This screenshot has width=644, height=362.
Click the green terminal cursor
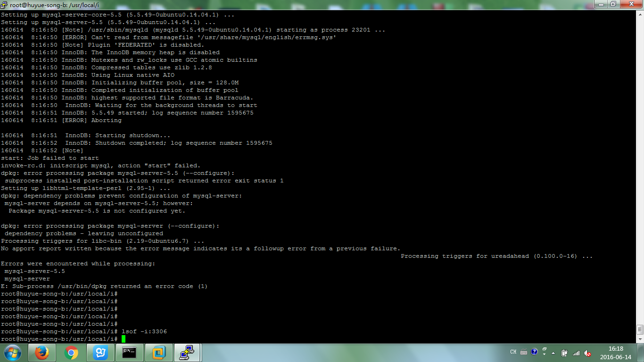[x=124, y=339]
